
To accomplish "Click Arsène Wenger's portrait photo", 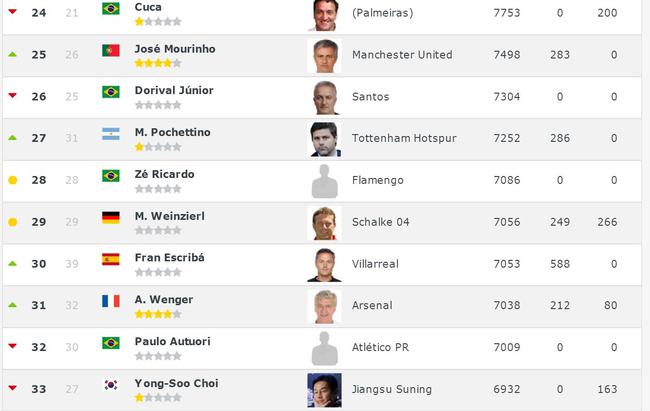I will click(x=325, y=306).
